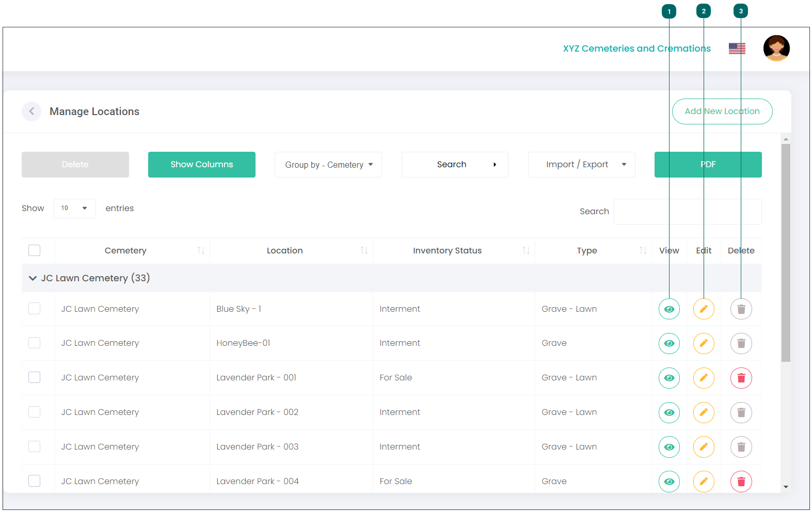Export the table with the PDF button

click(708, 165)
